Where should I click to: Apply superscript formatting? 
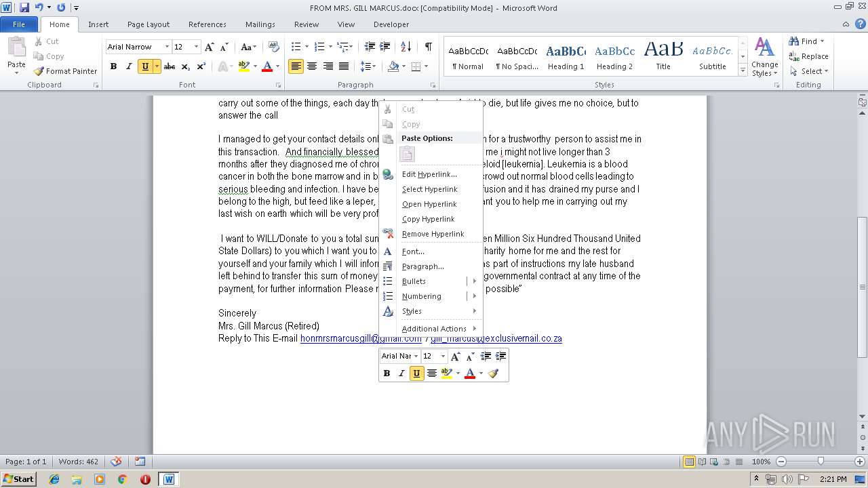pyautogui.click(x=201, y=66)
